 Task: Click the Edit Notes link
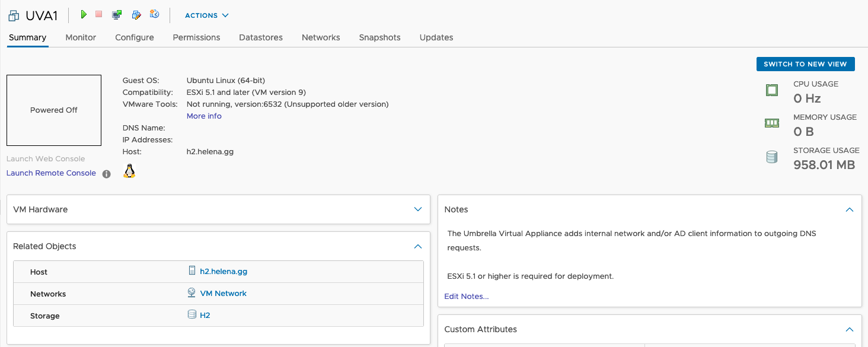coord(466,297)
